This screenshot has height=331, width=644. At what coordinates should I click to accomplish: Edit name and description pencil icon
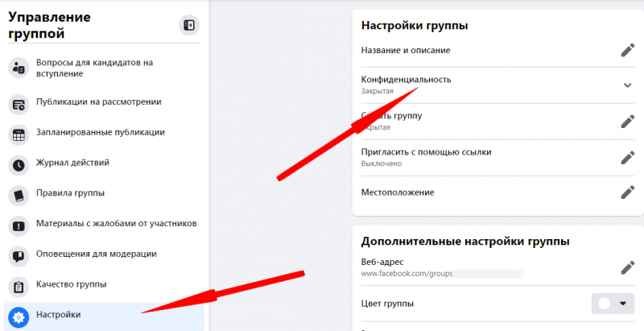628,51
